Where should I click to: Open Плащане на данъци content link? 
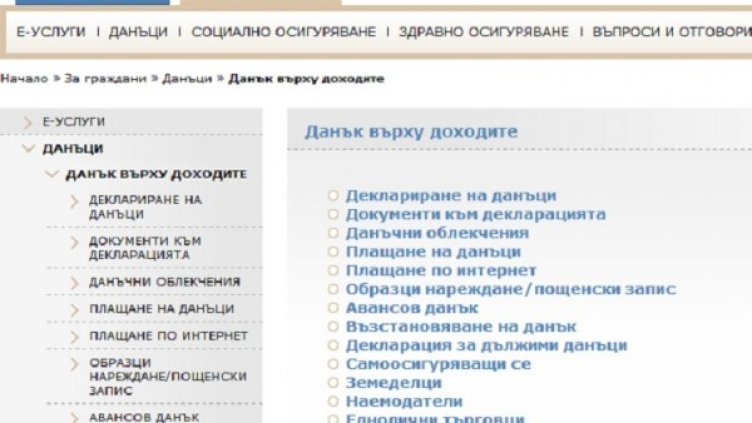pyautogui.click(x=433, y=251)
